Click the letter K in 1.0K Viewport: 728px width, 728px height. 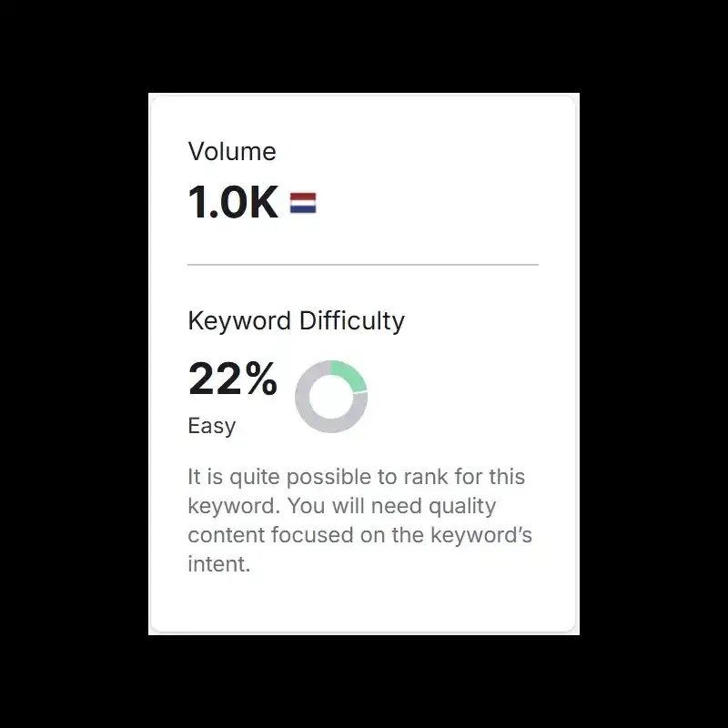[263, 202]
